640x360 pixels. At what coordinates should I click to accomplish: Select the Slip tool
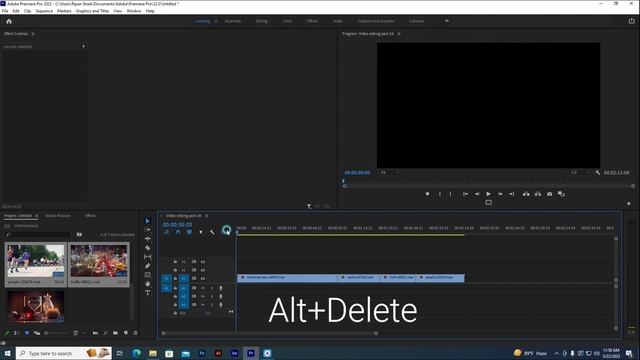148,257
